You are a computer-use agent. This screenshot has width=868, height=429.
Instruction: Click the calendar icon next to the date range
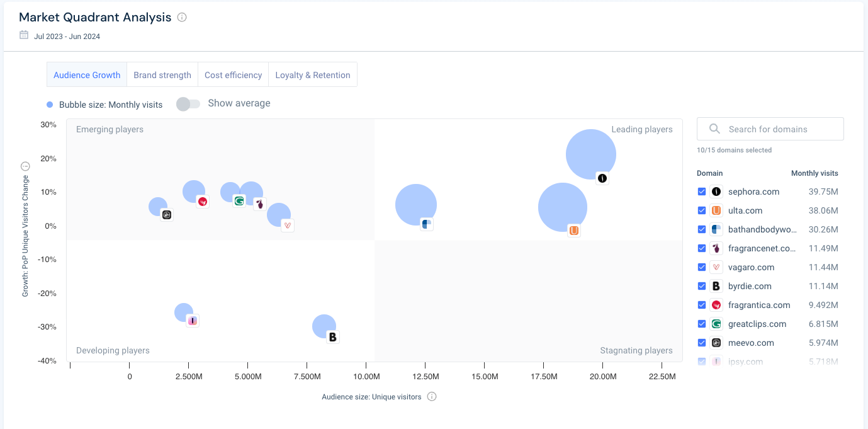click(x=23, y=36)
